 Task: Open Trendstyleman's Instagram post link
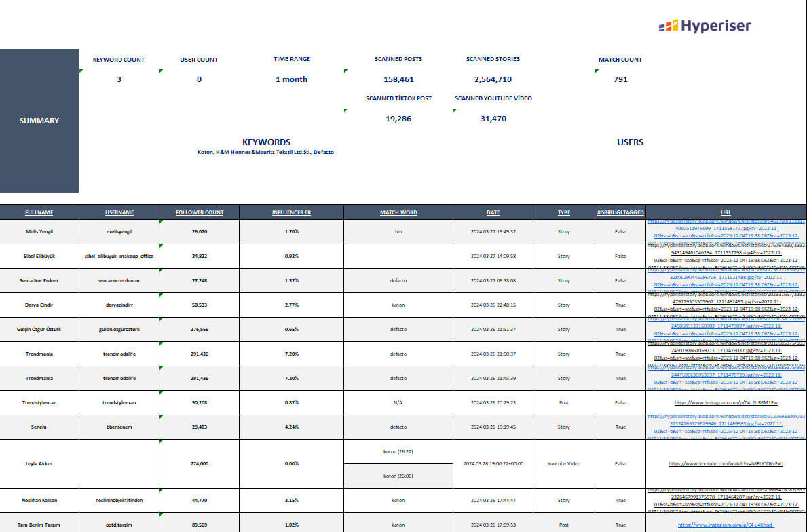726,402
